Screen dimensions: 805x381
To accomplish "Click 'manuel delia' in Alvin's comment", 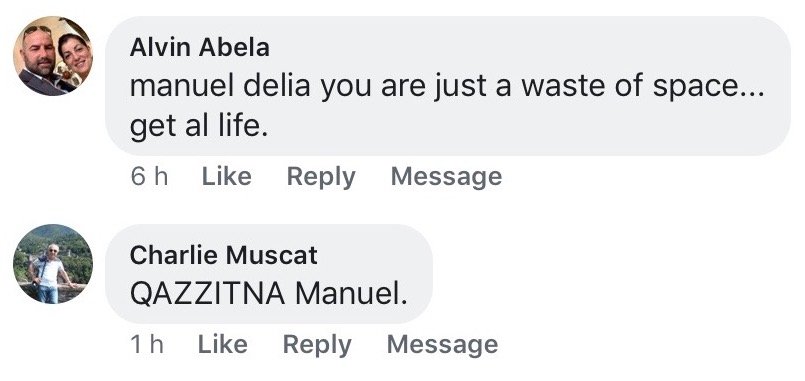I will (x=220, y=86).
